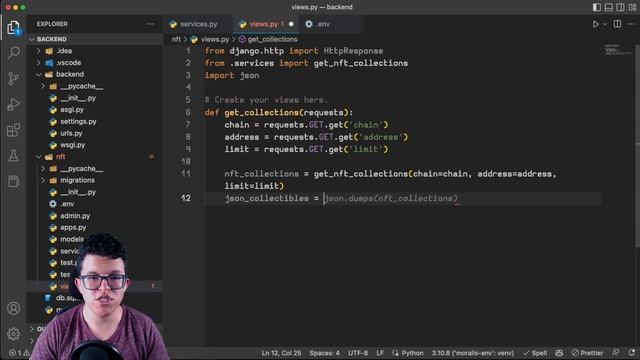Screen dimensions: 640x360
Task: Select interpreter 3.10.8 moralis-env
Action: (473, 353)
